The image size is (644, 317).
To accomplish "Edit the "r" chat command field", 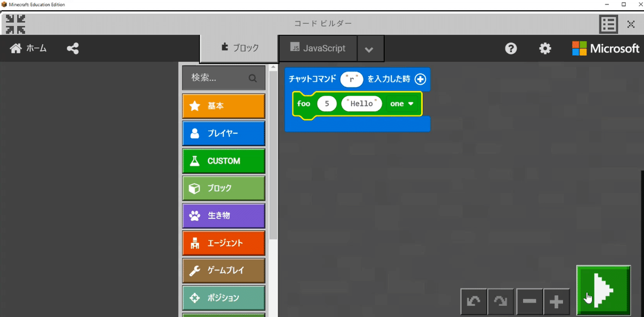I will (x=352, y=79).
